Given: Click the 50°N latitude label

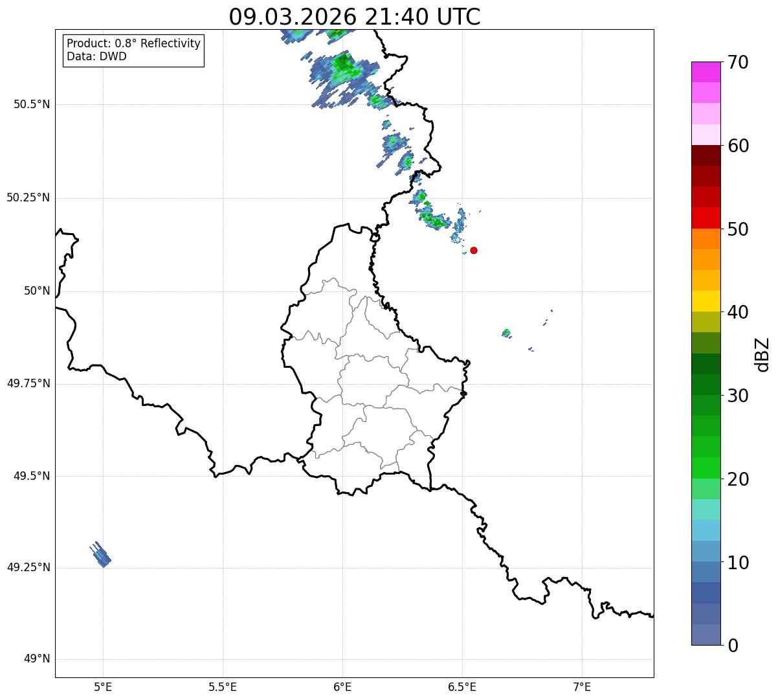Looking at the screenshot, I should click(37, 291).
